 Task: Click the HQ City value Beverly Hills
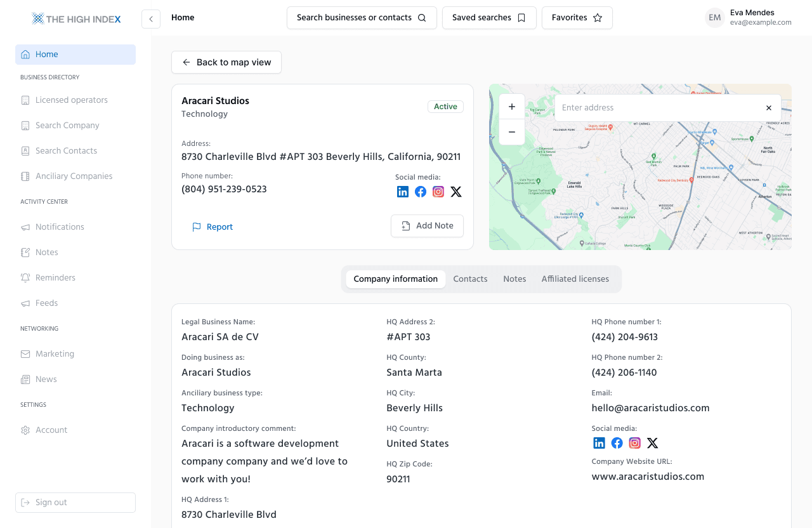[x=415, y=408]
